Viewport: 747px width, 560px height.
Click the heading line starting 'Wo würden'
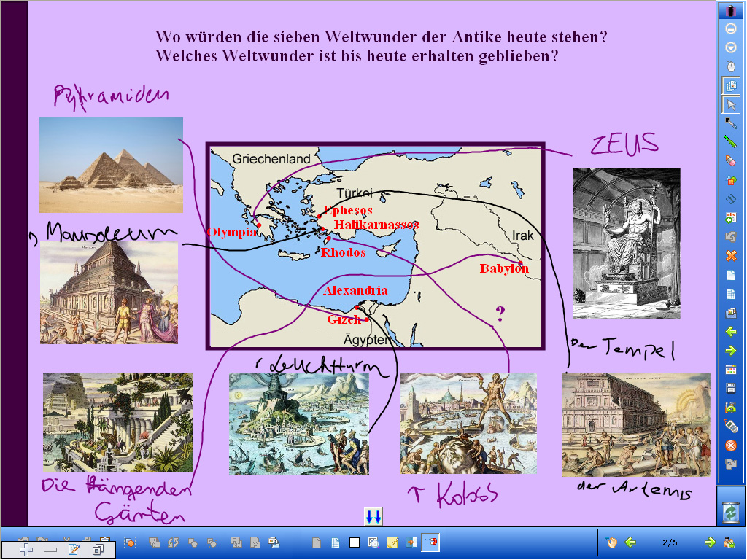pos(381,36)
